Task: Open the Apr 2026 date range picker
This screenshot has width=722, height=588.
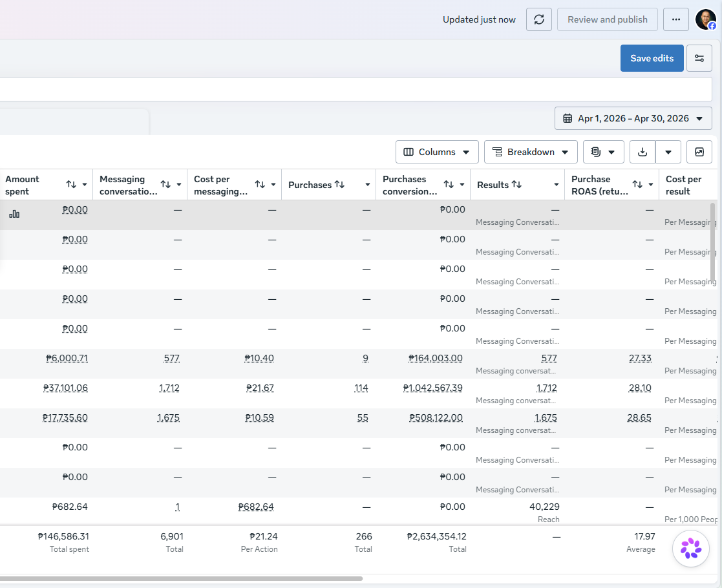Action: click(x=633, y=118)
